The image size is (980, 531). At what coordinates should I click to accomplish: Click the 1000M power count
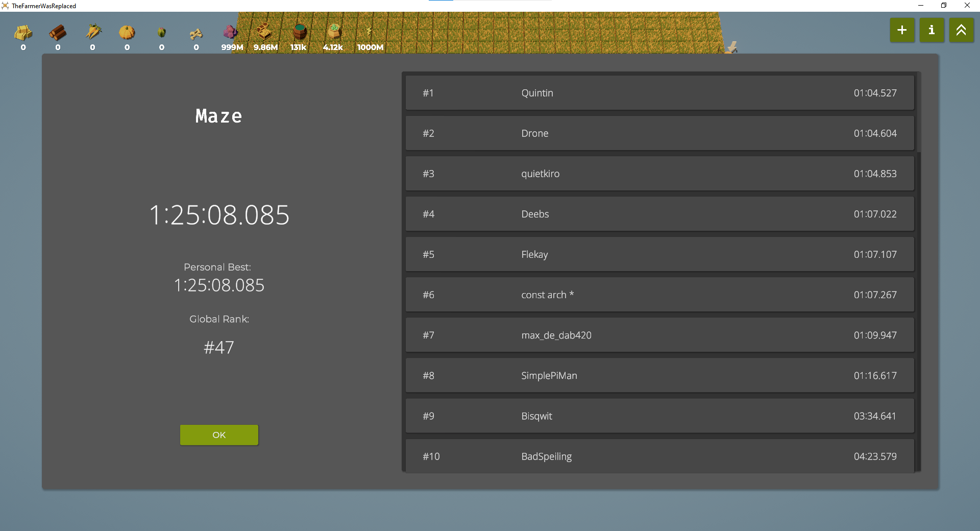370,47
